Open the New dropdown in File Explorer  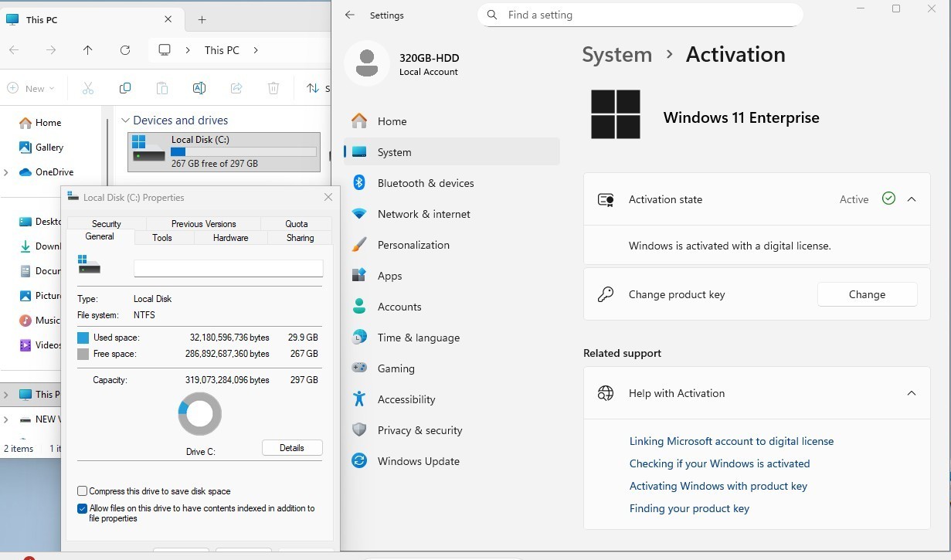tap(32, 89)
